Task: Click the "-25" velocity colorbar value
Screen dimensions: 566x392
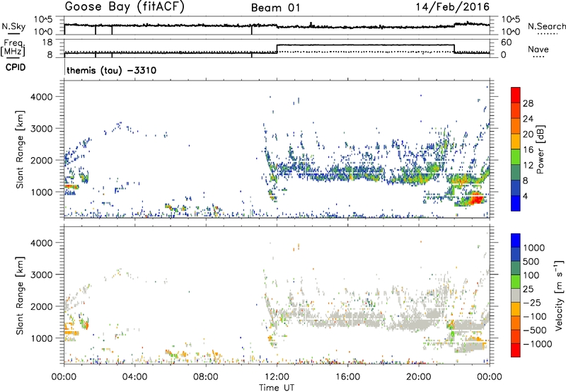Action: (x=532, y=303)
